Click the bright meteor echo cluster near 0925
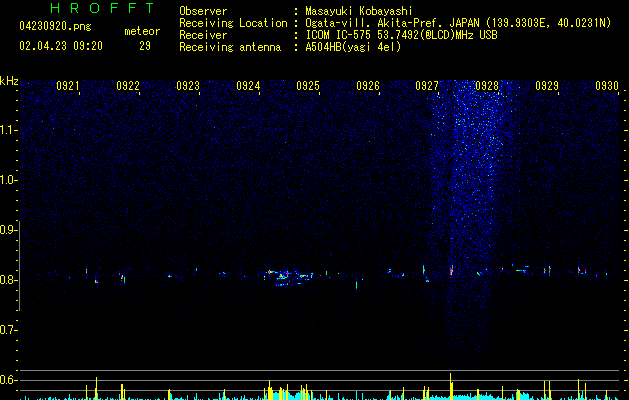The height and width of the screenshot is (400, 629). (x=289, y=277)
